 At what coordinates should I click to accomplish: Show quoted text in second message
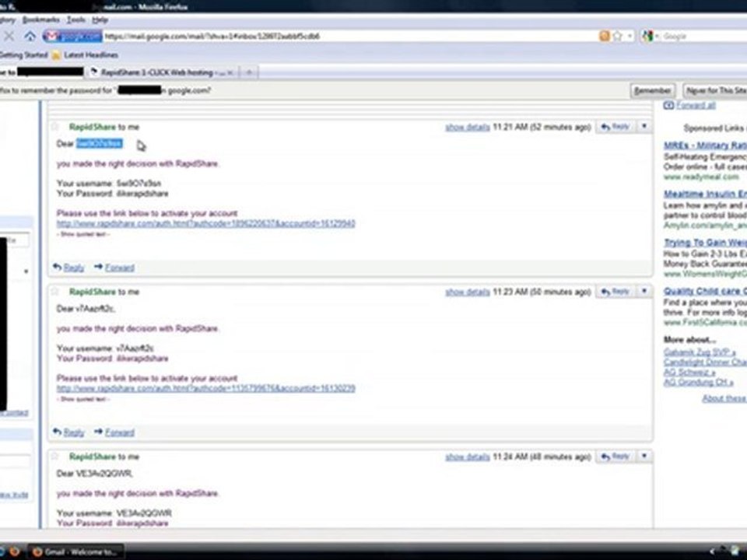click(x=83, y=399)
